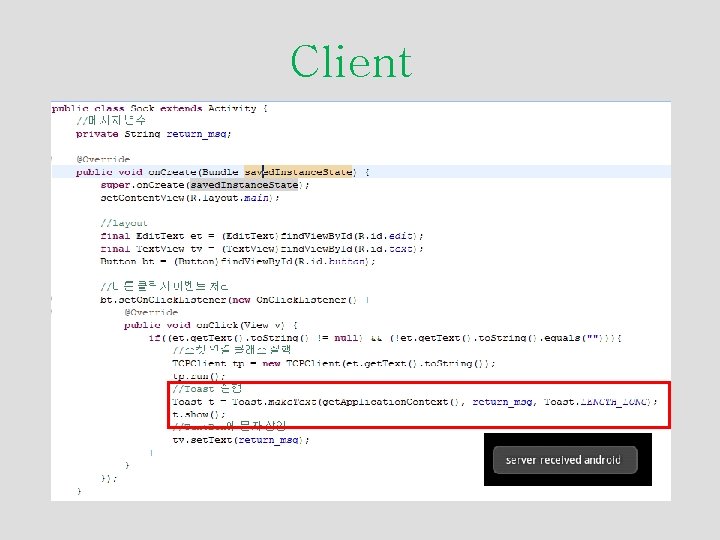Select the "final EditText et" declaration line
Image resolution: width=720 pixels, height=540 pixels.
click(262, 236)
